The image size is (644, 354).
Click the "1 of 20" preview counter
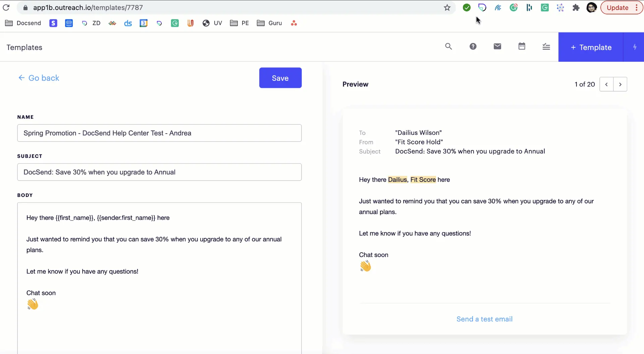(x=585, y=84)
